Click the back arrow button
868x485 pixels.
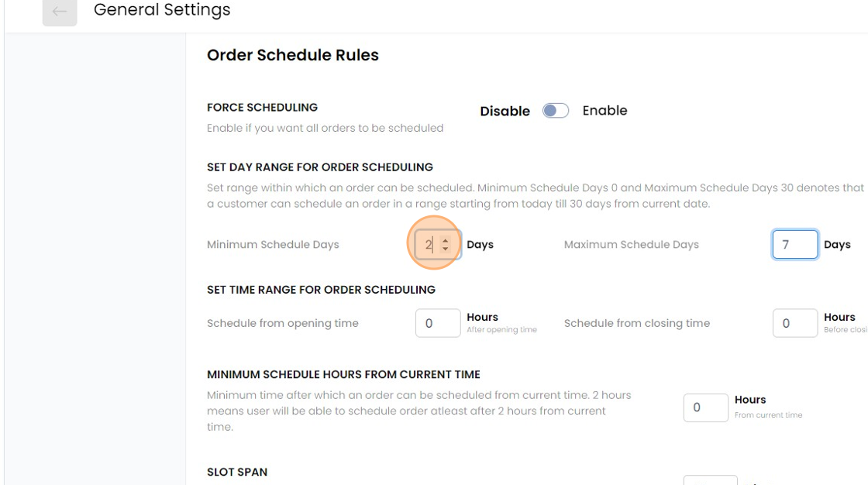click(x=60, y=12)
